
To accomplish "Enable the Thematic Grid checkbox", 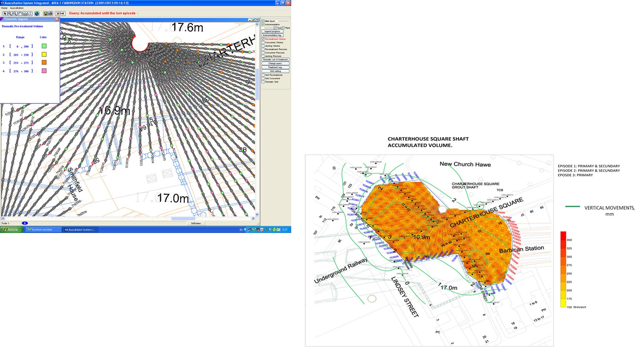I will coord(263,82).
